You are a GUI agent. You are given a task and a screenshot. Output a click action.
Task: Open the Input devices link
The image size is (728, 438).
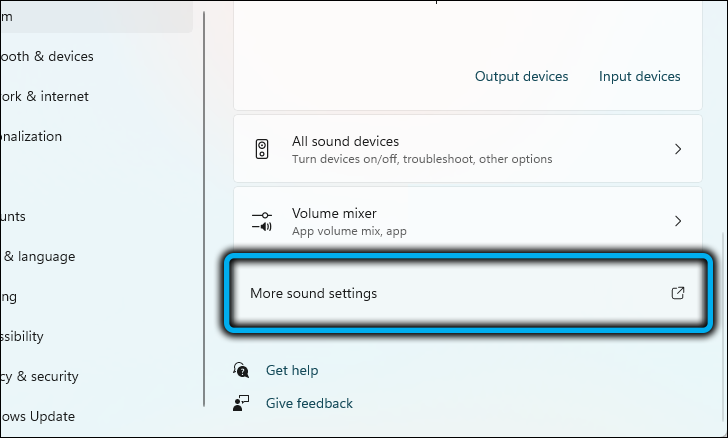639,76
